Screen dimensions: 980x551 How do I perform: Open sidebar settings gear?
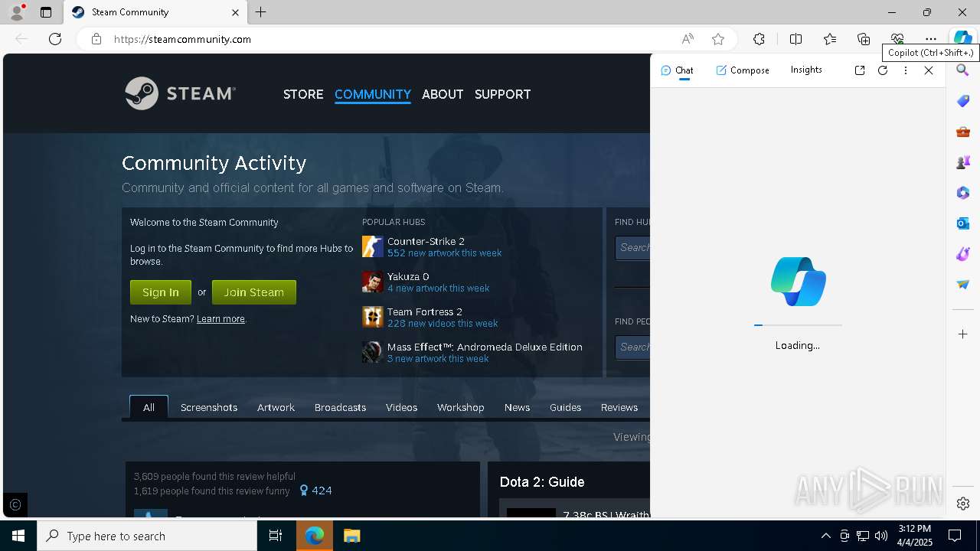pyautogui.click(x=963, y=504)
